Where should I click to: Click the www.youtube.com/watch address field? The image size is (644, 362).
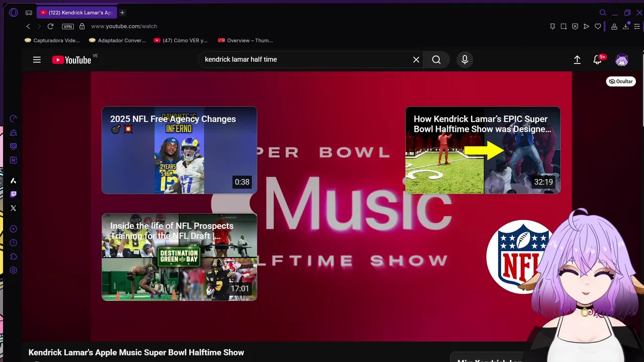(x=124, y=26)
